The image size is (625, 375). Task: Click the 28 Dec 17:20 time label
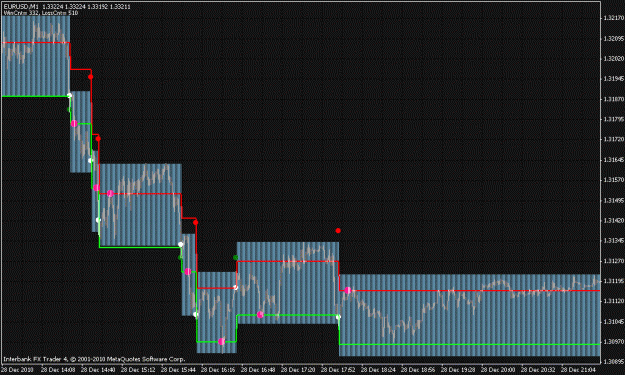pyautogui.click(x=298, y=370)
